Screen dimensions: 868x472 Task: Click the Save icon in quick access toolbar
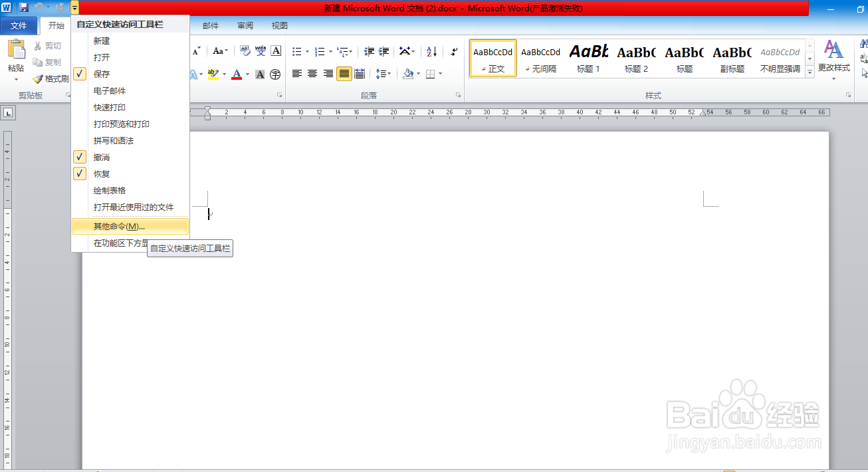point(24,7)
